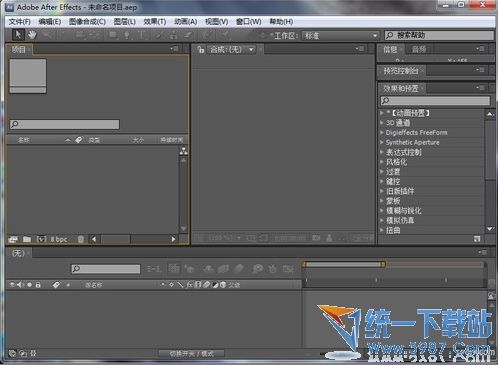
Task: Expand Synthetic Aperture category
Action: (382, 142)
